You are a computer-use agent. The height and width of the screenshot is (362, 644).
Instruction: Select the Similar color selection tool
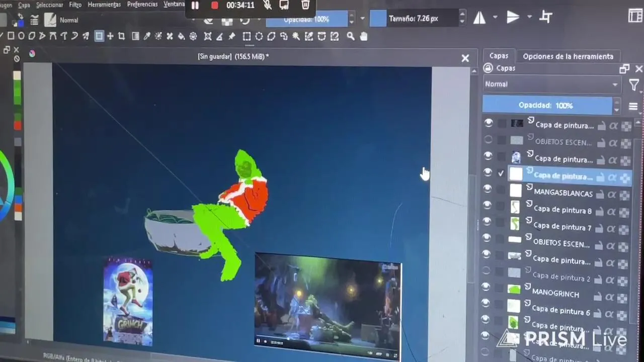coord(309,36)
